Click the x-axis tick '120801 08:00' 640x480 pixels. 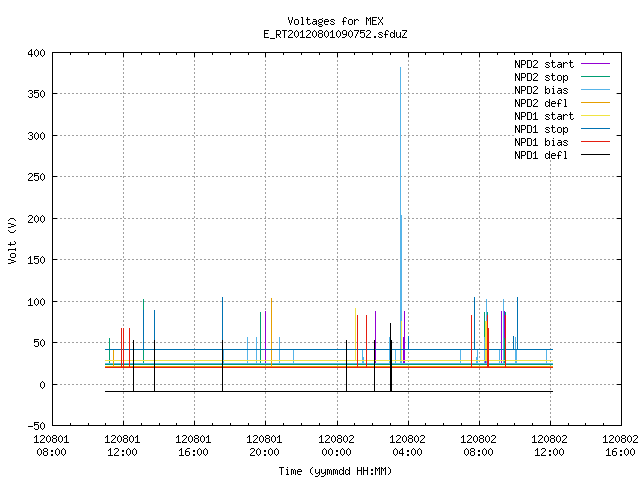51,446
